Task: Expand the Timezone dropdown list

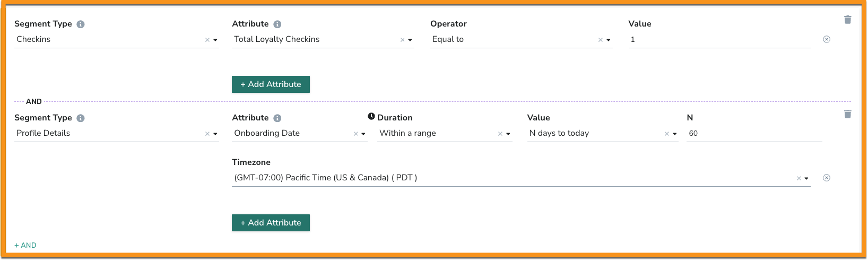Action: tap(806, 178)
